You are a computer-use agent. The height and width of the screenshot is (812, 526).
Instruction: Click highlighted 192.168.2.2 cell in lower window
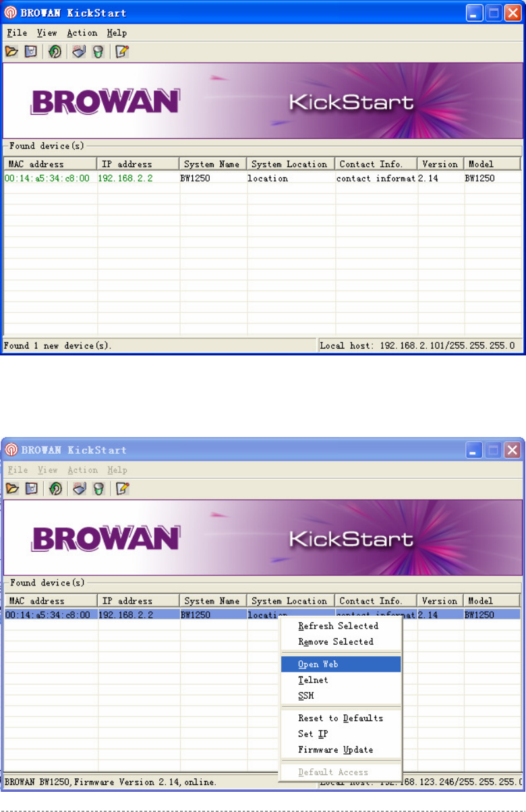pyautogui.click(x=126, y=615)
